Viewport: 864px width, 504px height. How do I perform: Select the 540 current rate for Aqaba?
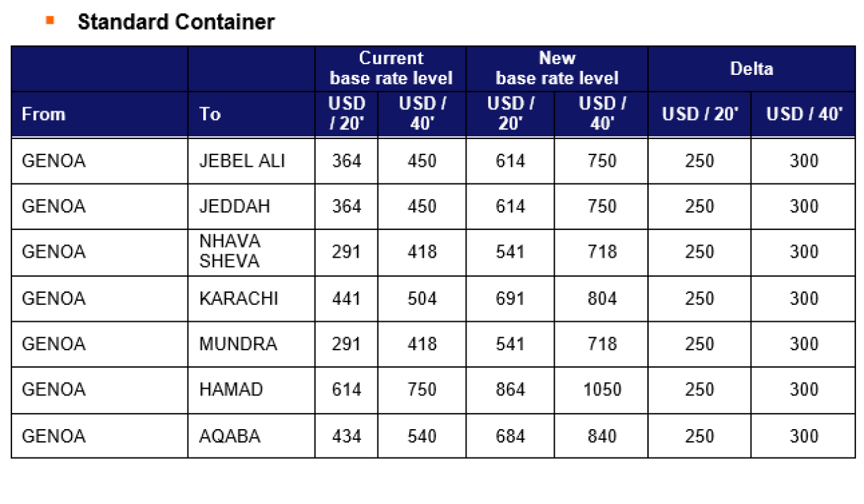click(x=422, y=436)
